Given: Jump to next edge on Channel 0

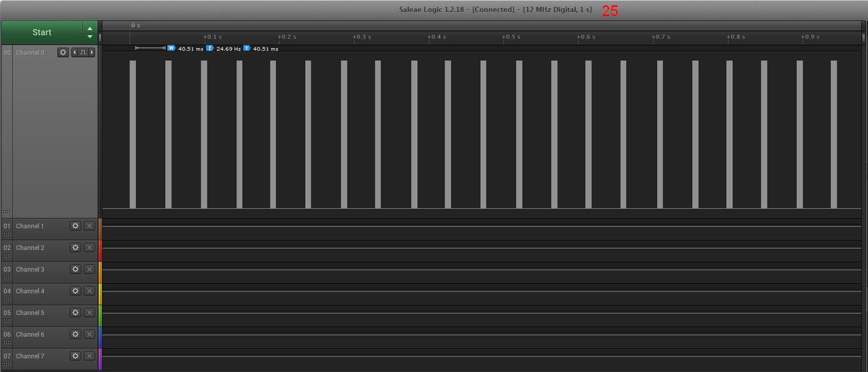Looking at the screenshot, I should coord(92,52).
